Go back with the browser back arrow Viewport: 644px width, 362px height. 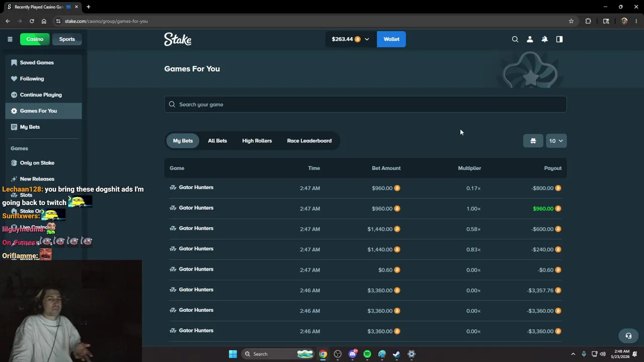tap(8, 21)
